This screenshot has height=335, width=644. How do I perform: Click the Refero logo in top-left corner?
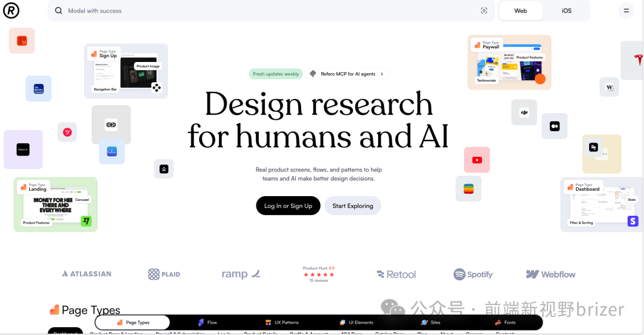11,10
